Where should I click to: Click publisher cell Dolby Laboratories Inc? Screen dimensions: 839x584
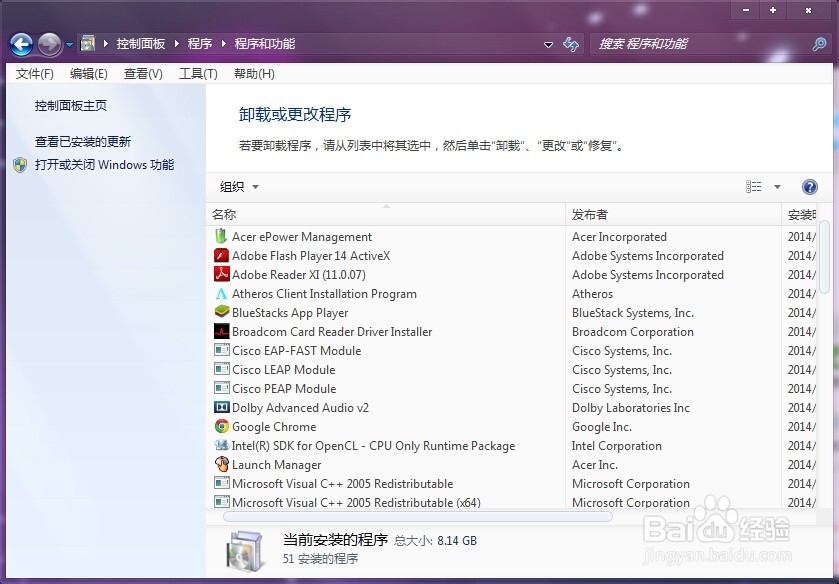tap(631, 408)
